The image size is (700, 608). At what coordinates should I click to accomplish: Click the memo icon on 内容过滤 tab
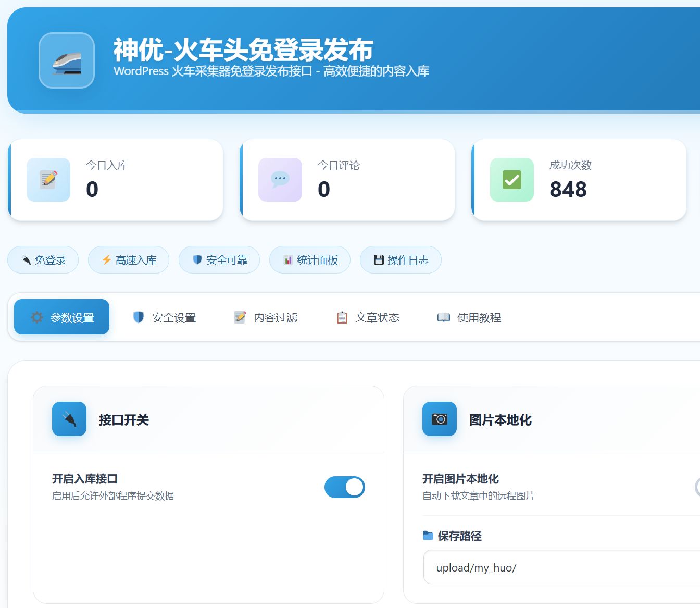(x=240, y=317)
